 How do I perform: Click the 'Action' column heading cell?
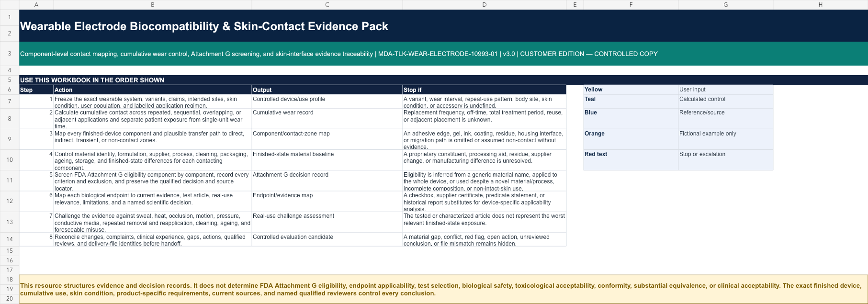(x=153, y=90)
